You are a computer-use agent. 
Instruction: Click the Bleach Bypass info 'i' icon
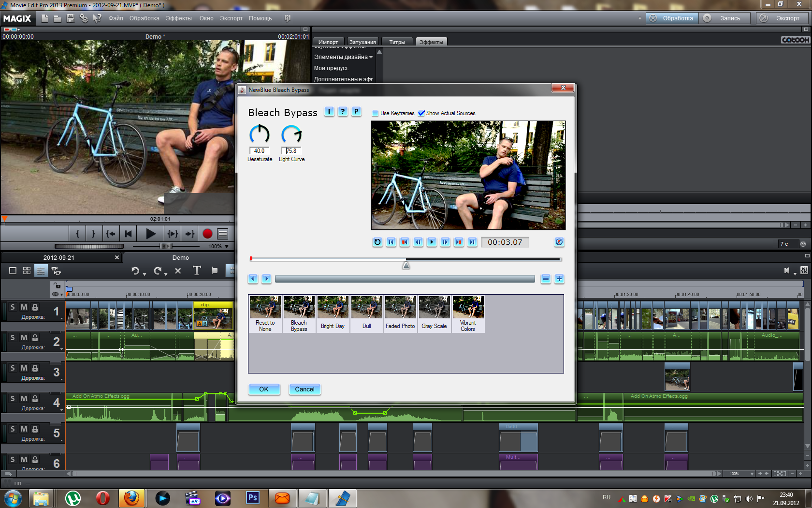(x=329, y=111)
